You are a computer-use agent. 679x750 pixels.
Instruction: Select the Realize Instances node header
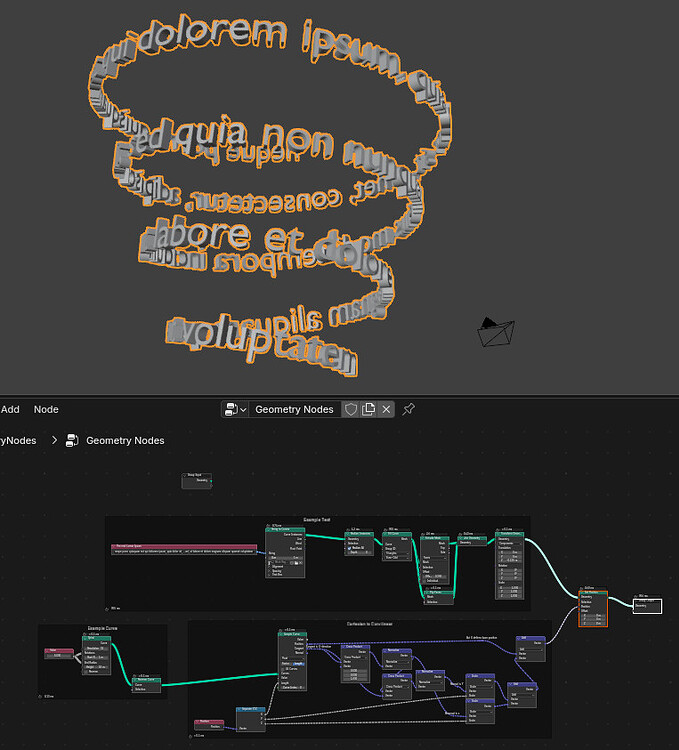(x=359, y=534)
